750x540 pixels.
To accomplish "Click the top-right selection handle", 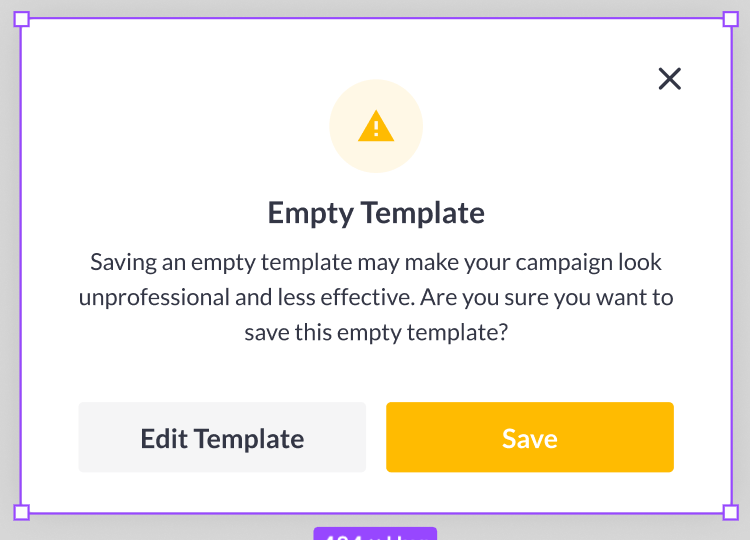I will 730,19.
